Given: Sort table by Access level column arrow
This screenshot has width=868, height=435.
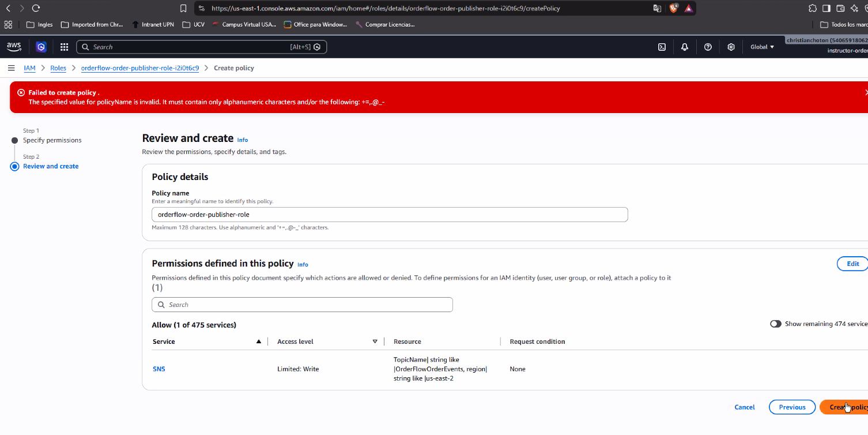Looking at the screenshot, I should [x=375, y=342].
